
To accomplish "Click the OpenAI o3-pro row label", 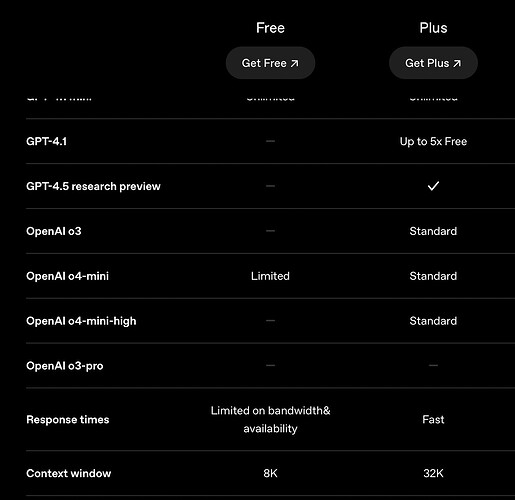I will [x=65, y=366].
